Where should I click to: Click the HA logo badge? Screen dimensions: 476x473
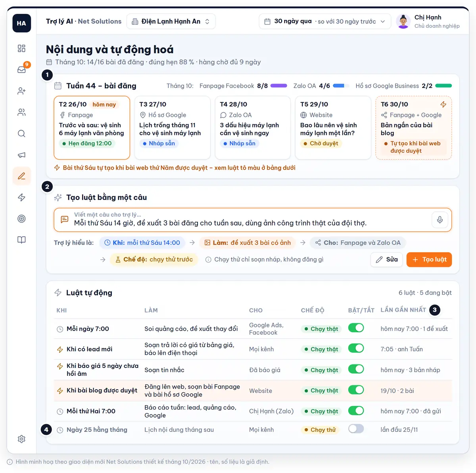(21, 23)
